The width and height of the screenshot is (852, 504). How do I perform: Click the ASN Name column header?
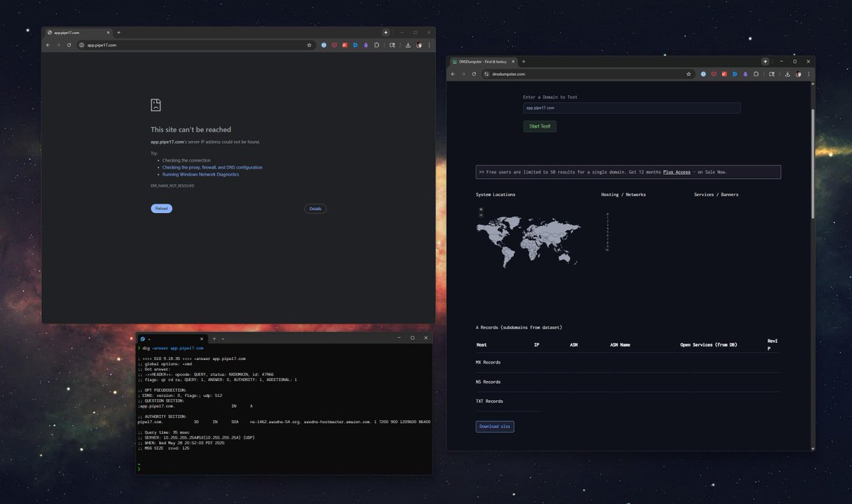(620, 345)
